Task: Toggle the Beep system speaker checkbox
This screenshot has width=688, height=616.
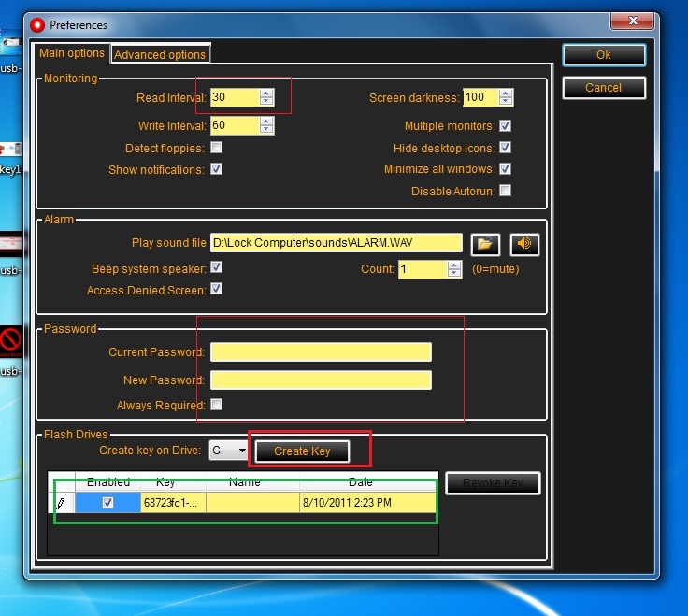Action: [216, 267]
